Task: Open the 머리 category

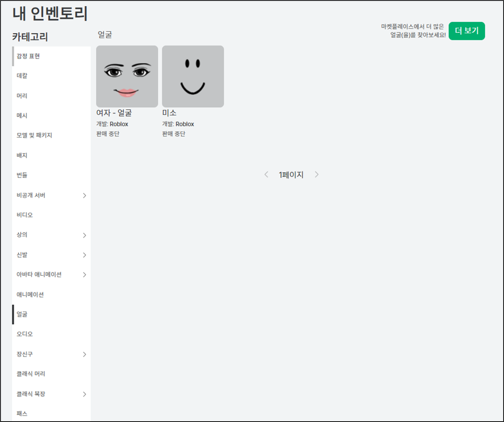Action: pos(52,96)
